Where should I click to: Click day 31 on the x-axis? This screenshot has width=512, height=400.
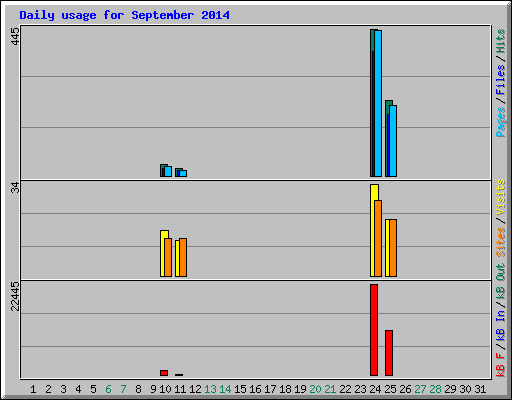point(480,389)
